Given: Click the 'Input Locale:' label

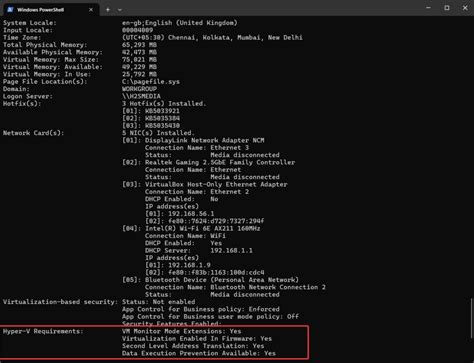Looking at the screenshot, I should (x=28, y=30).
